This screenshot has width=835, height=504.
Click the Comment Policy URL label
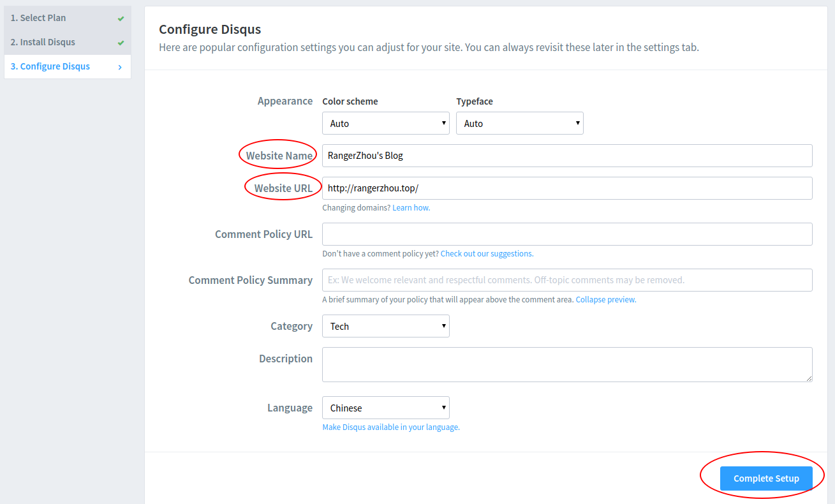[x=264, y=234]
